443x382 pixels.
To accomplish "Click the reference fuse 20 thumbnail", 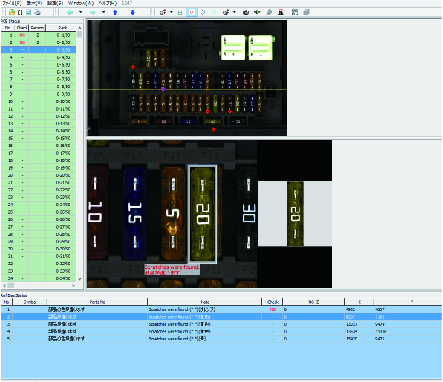I will pos(295,214).
